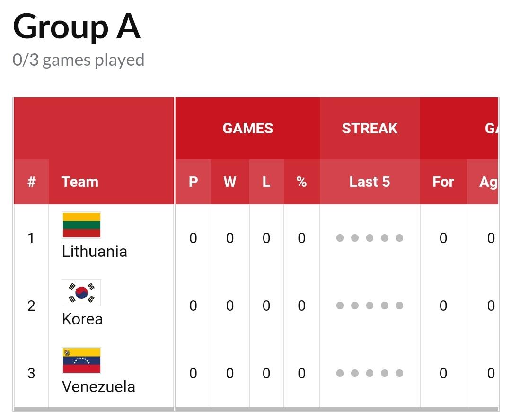
Task: Click Korea's last streak dot
Action: pos(399,306)
